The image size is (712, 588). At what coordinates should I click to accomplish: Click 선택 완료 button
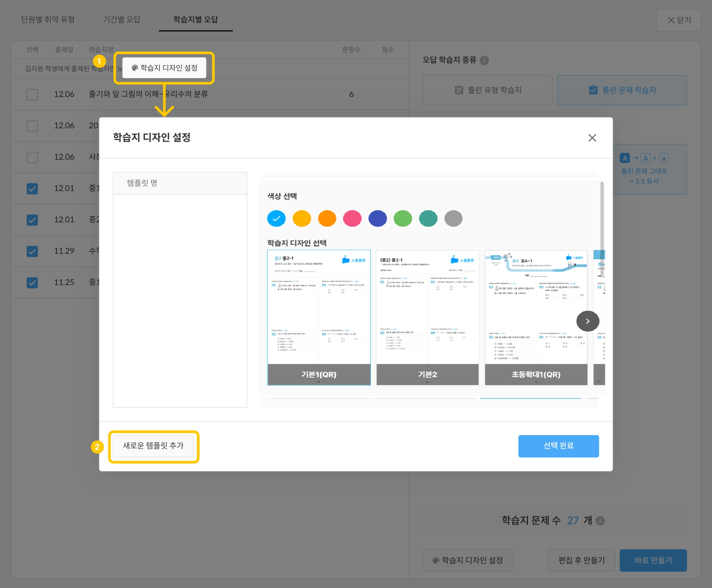(x=558, y=446)
